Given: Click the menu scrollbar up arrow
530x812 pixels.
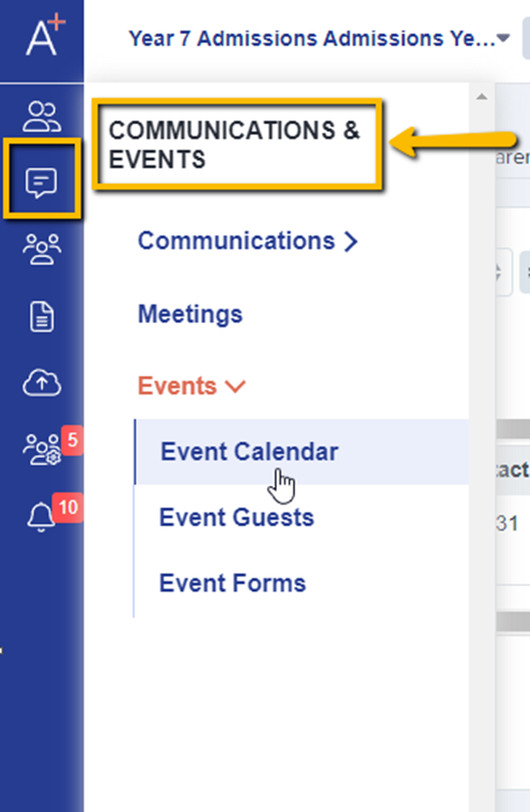Looking at the screenshot, I should pos(482,96).
